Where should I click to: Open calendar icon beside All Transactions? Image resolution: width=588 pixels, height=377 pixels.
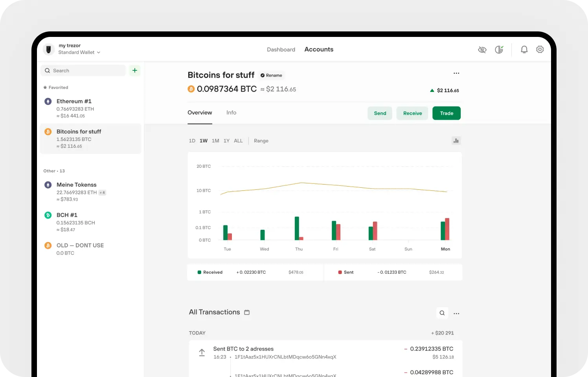coord(247,312)
